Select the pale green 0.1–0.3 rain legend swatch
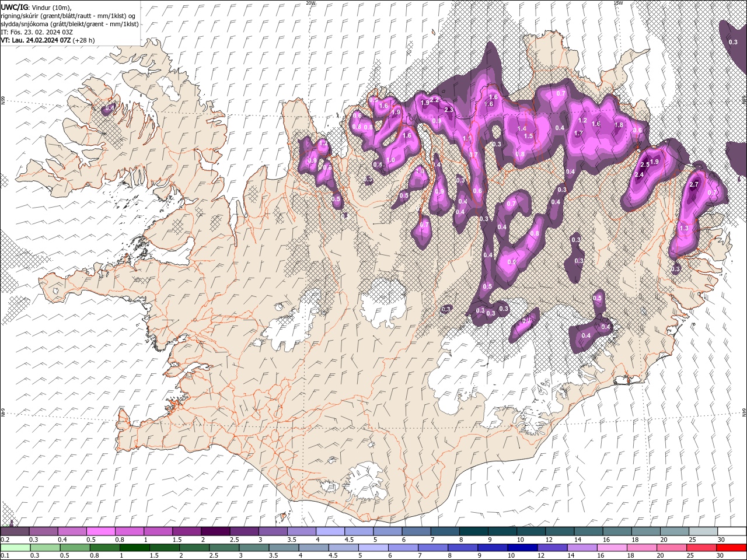The image size is (747, 560). (x=15, y=547)
